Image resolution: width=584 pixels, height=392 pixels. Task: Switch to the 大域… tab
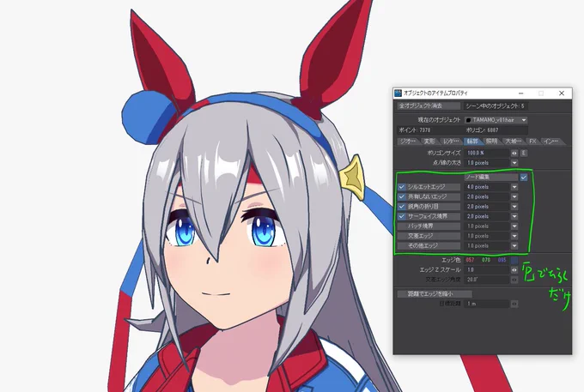click(x=514, y=142)
